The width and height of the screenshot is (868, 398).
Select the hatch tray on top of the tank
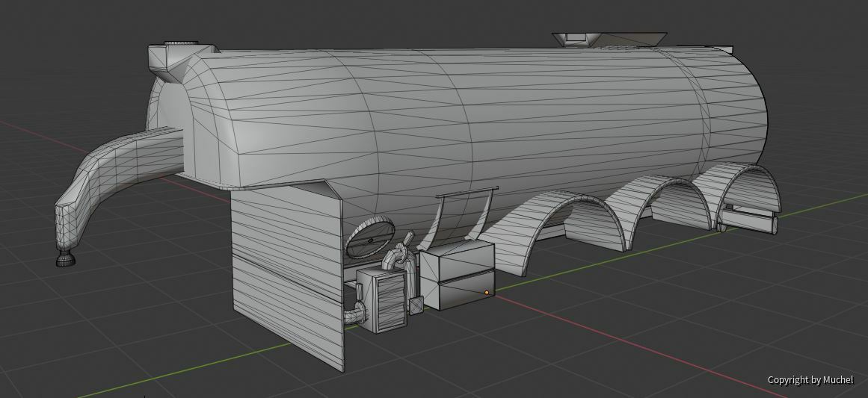[x=609, y=40]
